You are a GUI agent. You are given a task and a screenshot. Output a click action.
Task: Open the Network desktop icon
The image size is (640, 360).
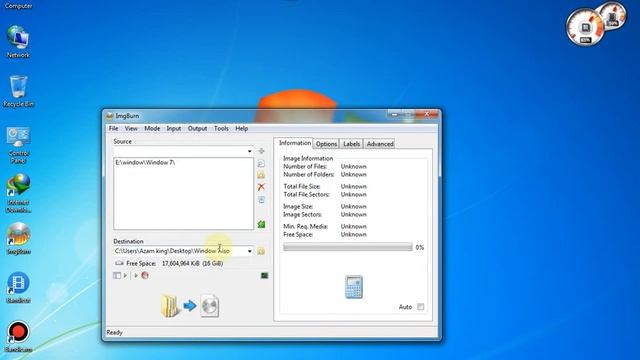pos(18,42)
